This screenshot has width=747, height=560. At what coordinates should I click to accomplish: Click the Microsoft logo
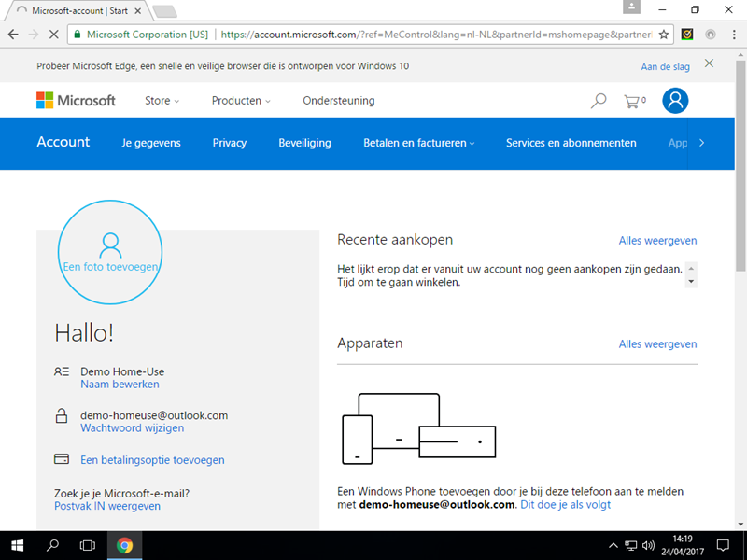[77, 101]
